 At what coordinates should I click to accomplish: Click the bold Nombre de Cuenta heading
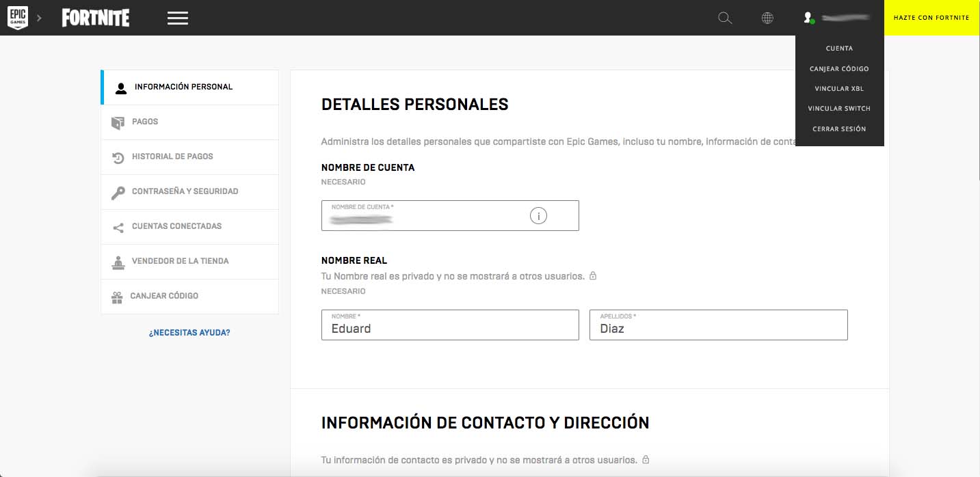tap(368, 167)
